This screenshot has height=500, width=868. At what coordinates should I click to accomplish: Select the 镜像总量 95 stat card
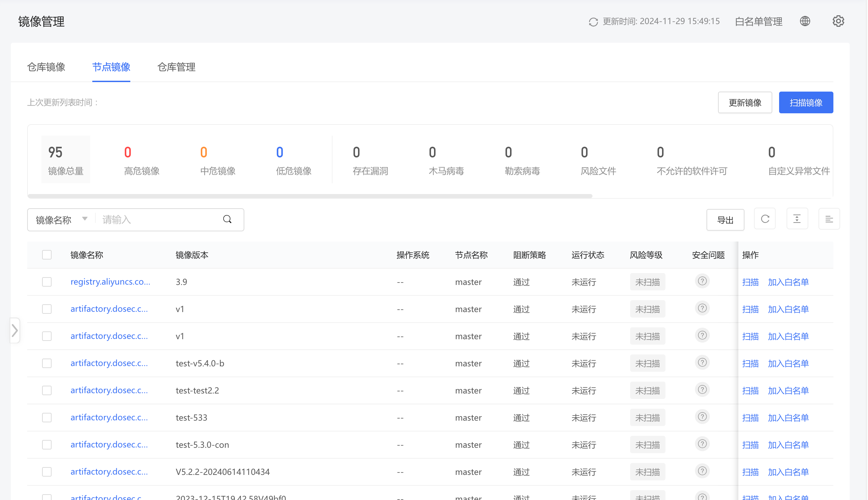click(65, 159)
